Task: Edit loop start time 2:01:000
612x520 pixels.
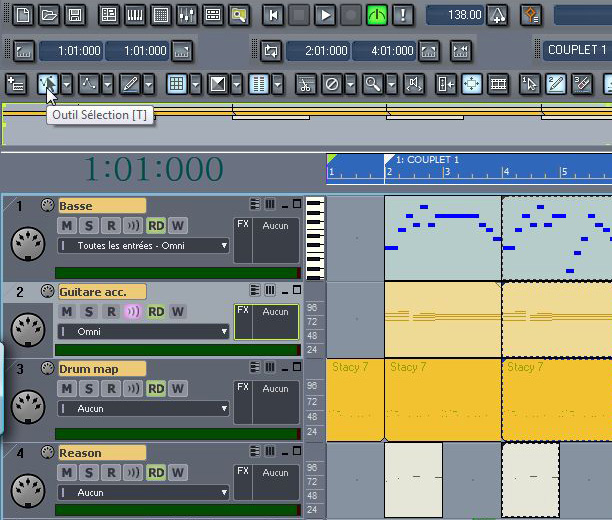Action: pyautogui.click(x=319, y=51)
